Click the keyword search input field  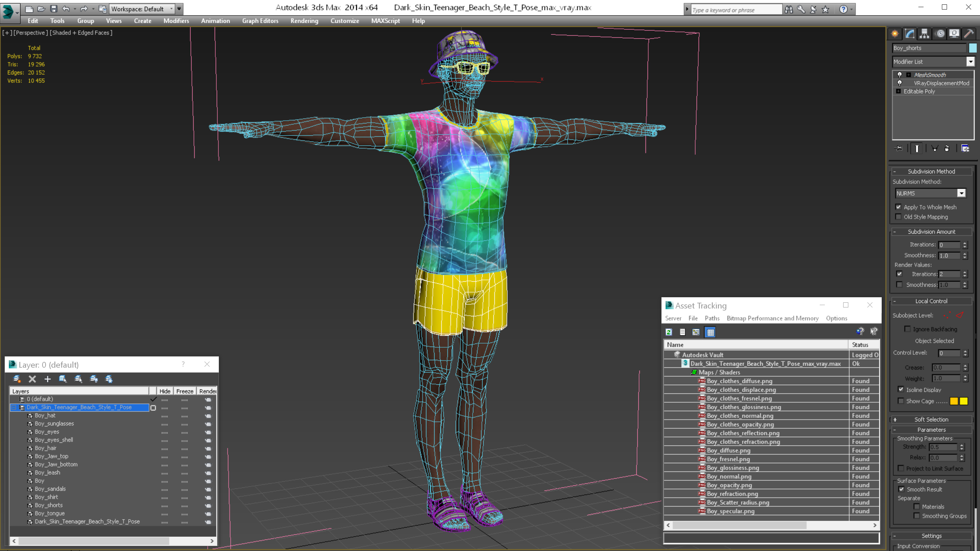[x=736, y=10]
